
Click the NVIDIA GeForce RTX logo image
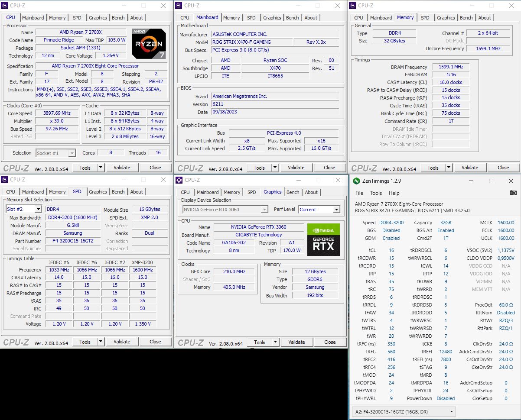(x=323, y=239)
